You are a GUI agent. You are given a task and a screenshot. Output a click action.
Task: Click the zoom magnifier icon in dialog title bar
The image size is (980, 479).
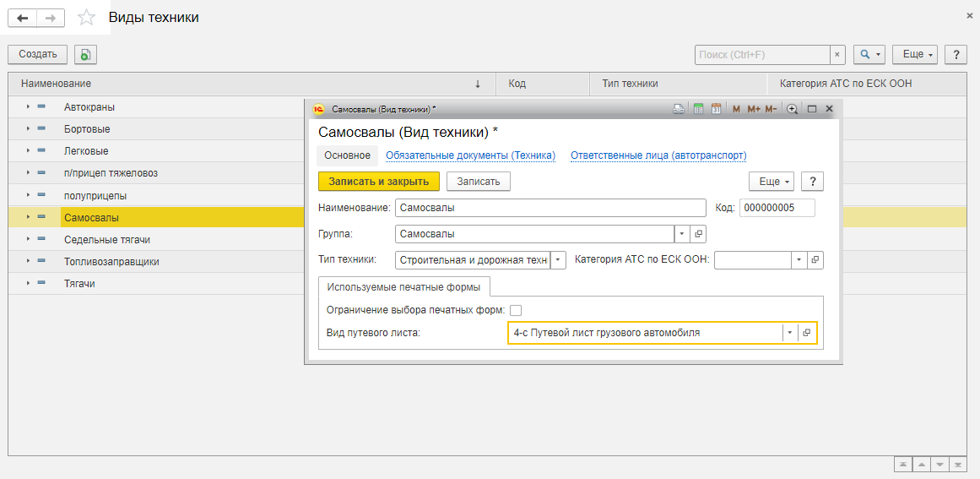pos(792,109)
